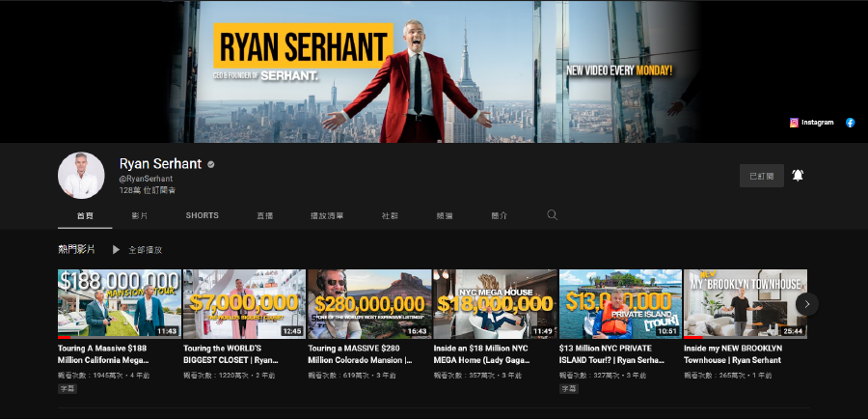The height and width of the screenshot is (420, 868).
Task: Click title 'Touring a MASSIVE $280 Million Colorado Mansion'
Action: point(361,354)
